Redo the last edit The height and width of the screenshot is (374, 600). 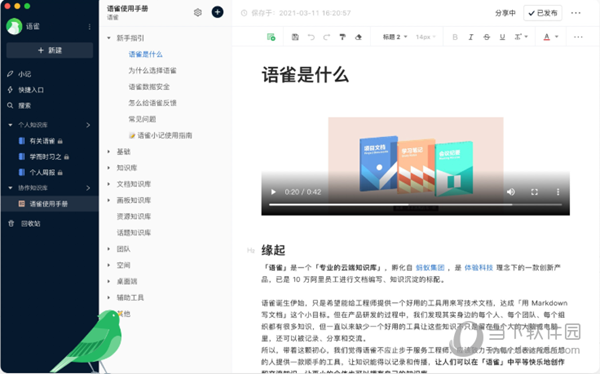point(326,37)
